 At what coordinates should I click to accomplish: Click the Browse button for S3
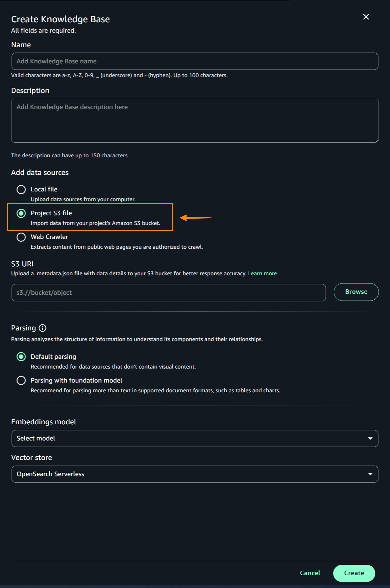click(356, 292)
